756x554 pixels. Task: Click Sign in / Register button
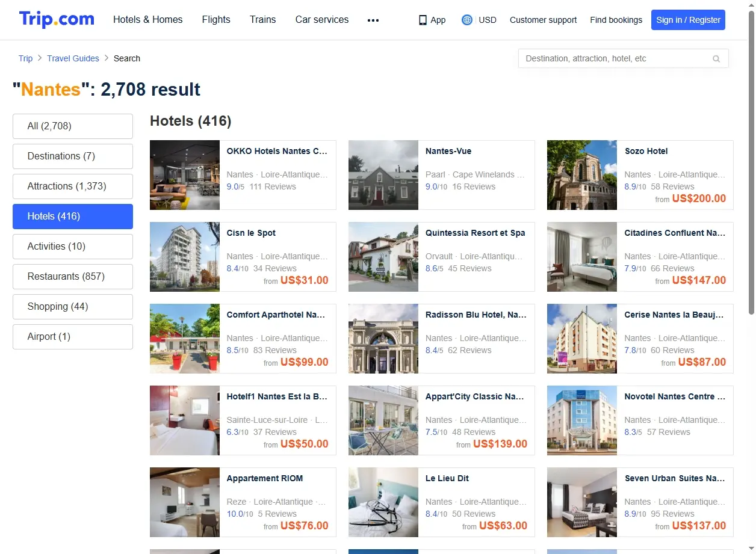pos(689,20)
